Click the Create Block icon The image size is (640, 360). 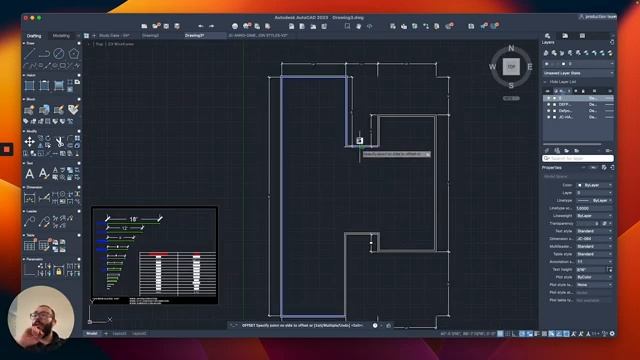[29, 110]
